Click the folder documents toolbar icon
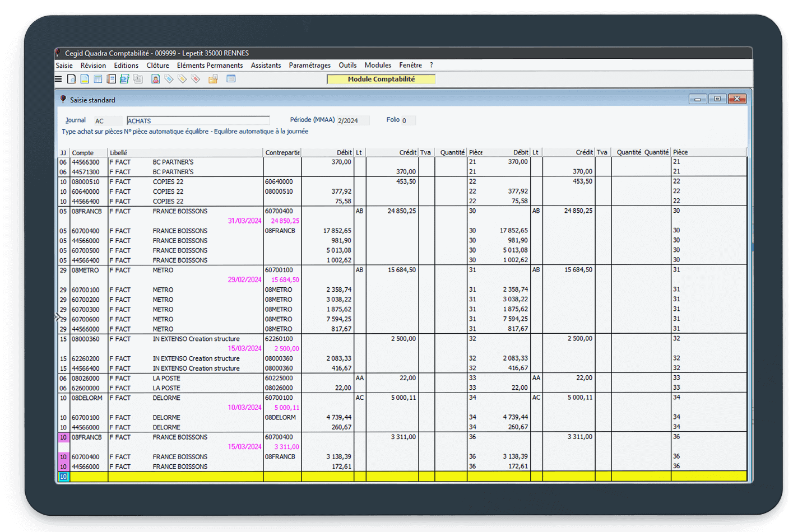The image size is (807, 532). (213, 79)
